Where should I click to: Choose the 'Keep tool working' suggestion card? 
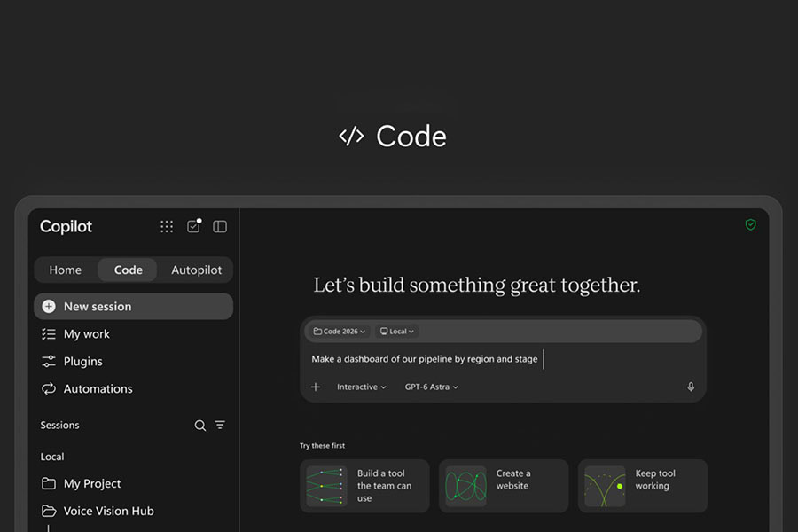coord(643,486)
